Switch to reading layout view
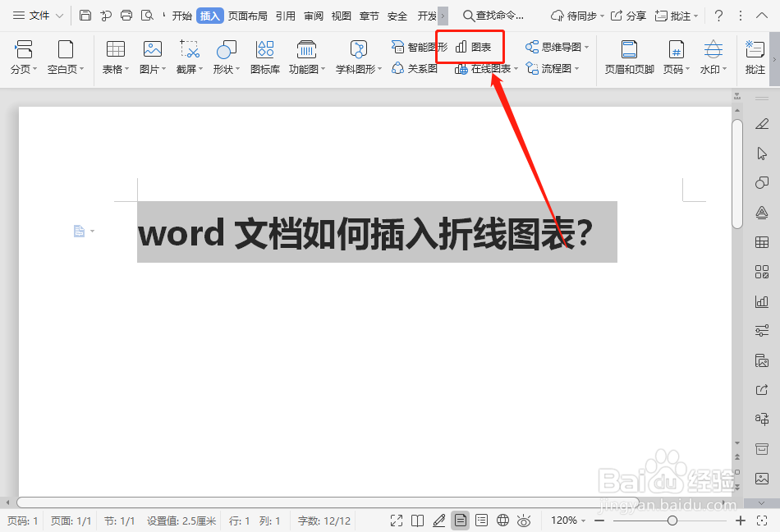The image size is (780, 532). (x=417, y=521)
